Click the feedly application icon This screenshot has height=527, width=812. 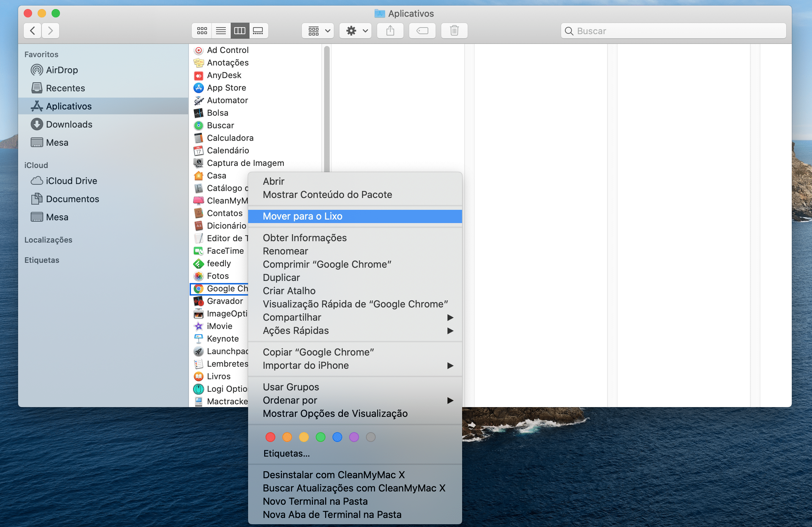198,263
